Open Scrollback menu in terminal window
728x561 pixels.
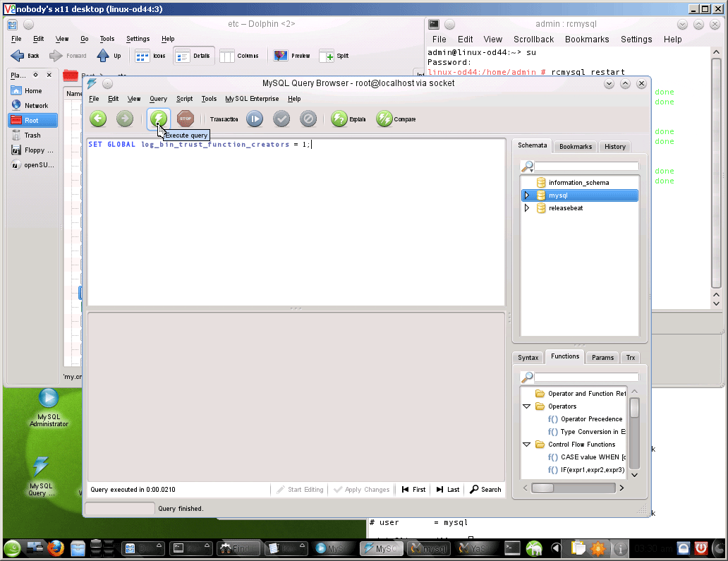click(x=533, y=40)
